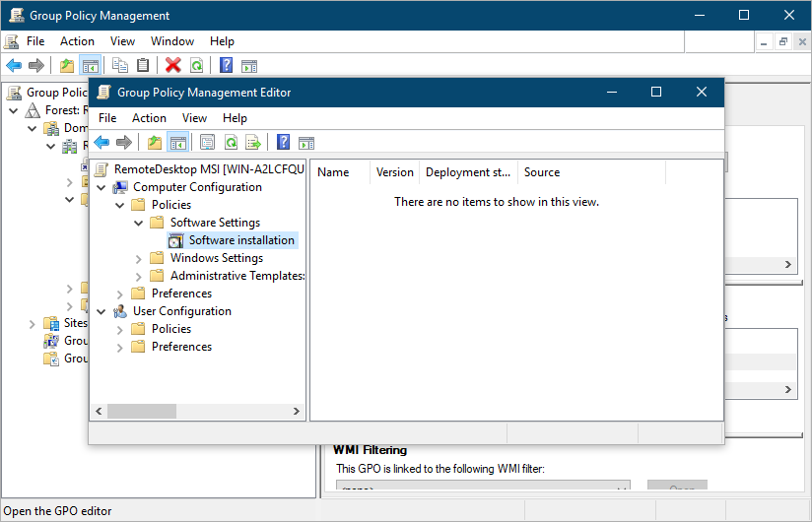Click Export List icon in Editor toolbar
Viewport: 812px width, 522px height.
coord(253,142)
